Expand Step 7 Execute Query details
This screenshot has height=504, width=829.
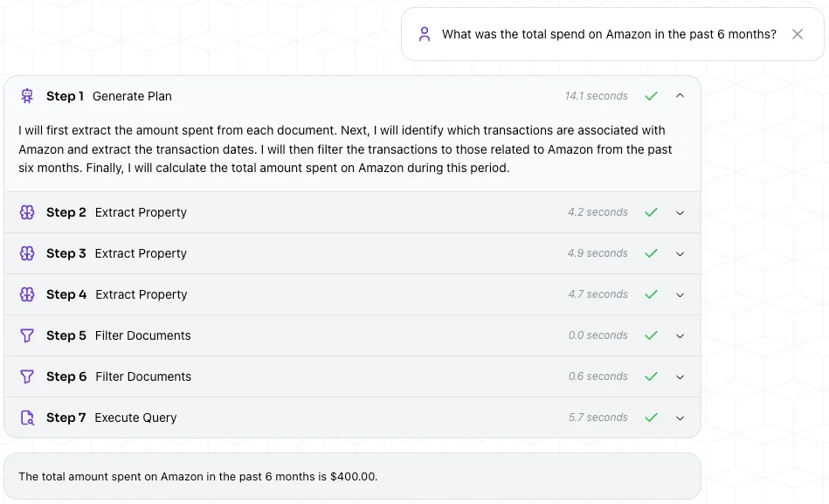pyautogui.click(x=680, y=418)
